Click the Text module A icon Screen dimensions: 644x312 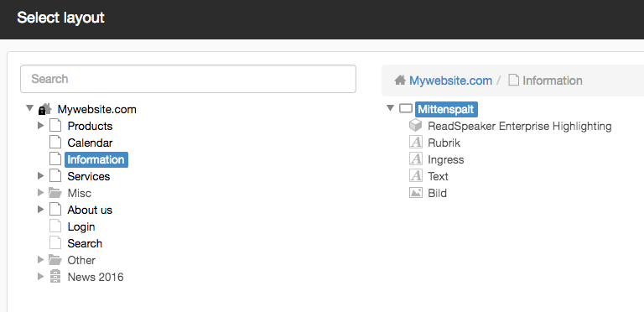pos(416,176)
